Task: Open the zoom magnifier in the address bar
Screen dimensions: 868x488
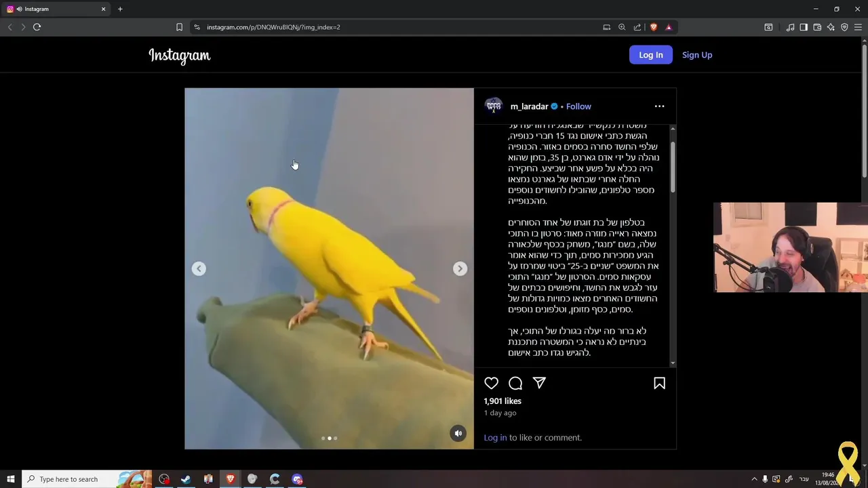Action: (x=622, y=27)
